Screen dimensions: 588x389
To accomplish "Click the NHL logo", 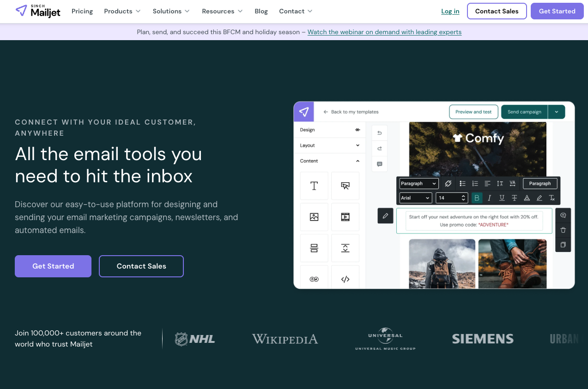I will [x=195, y=339].
